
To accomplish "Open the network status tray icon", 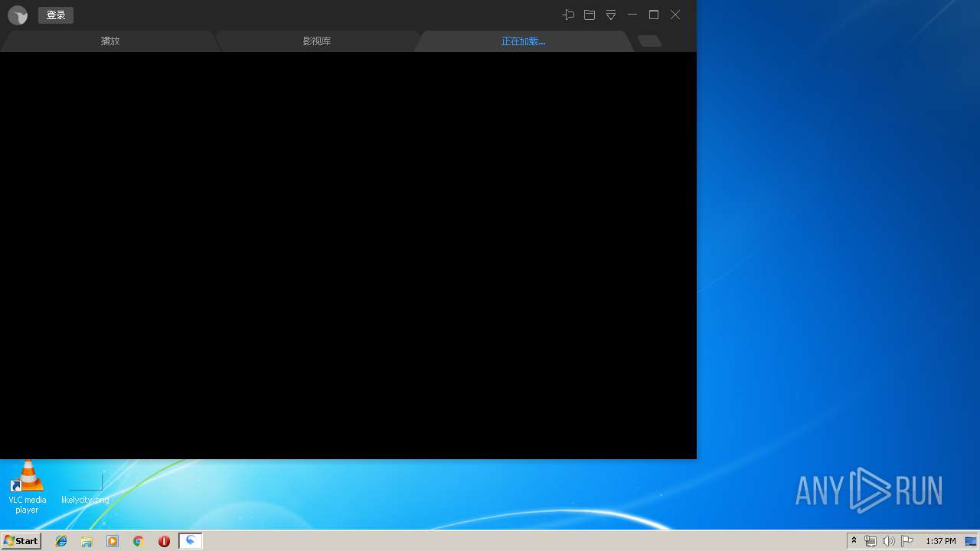I will point(871,541).
